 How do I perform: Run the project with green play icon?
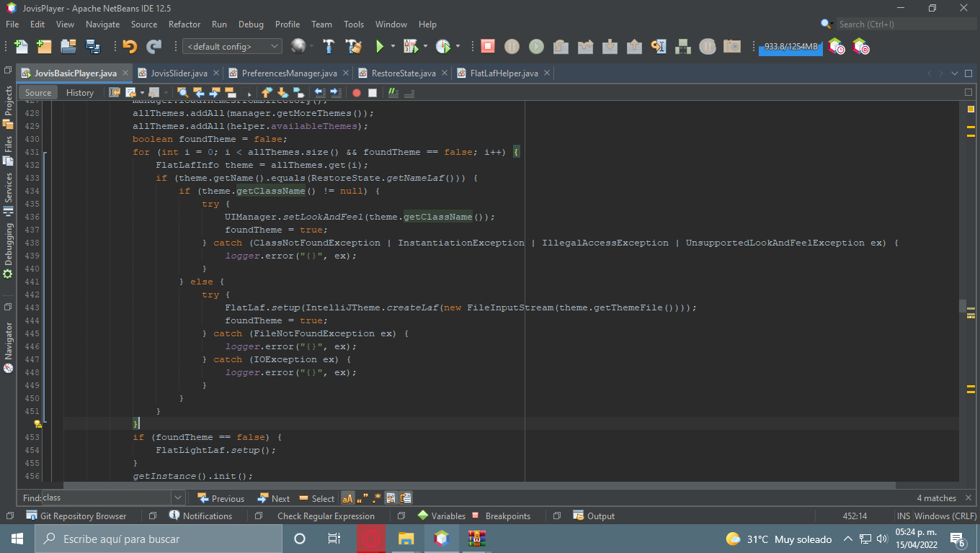379,47
